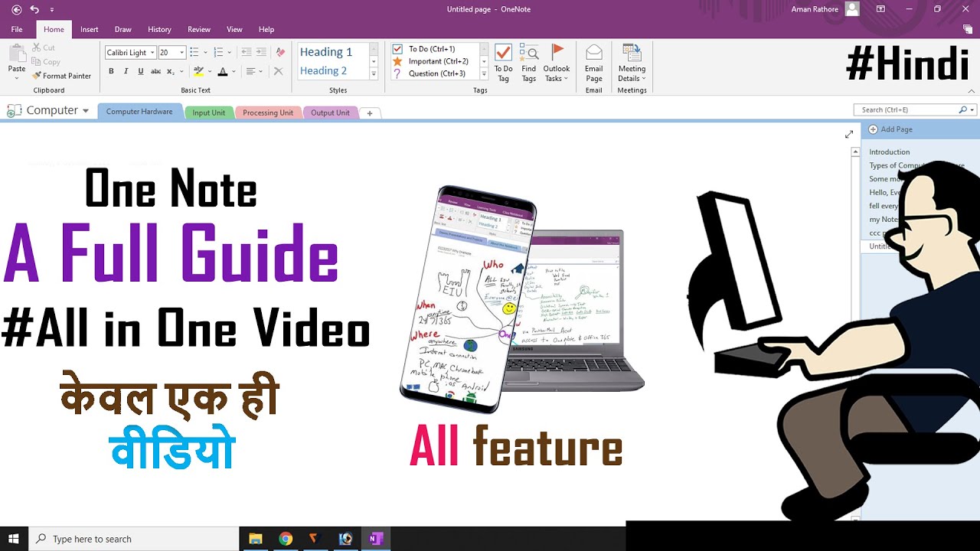980x551 pixels.
Task: Expand the numbering style dropdown arrow
Action: tap(230, 52)
